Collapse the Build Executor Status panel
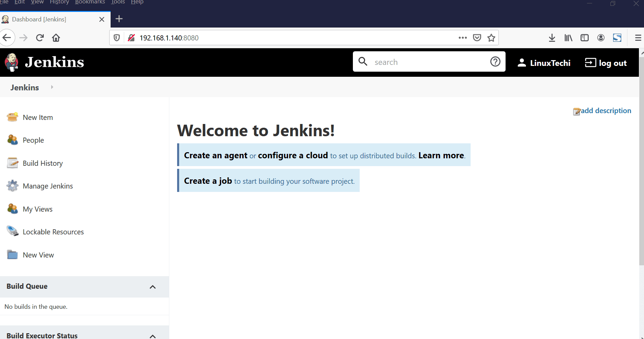 153,336
